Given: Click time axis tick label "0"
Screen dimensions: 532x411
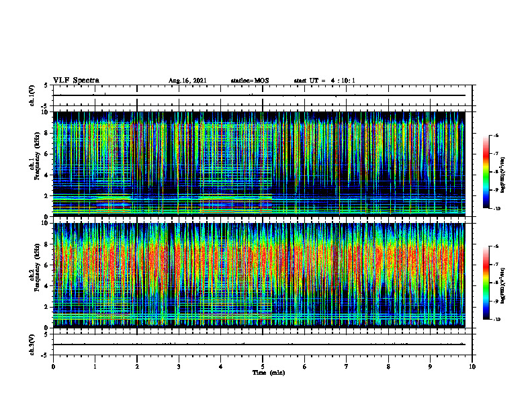Looking at the screenshot, I should coord(53,367).
